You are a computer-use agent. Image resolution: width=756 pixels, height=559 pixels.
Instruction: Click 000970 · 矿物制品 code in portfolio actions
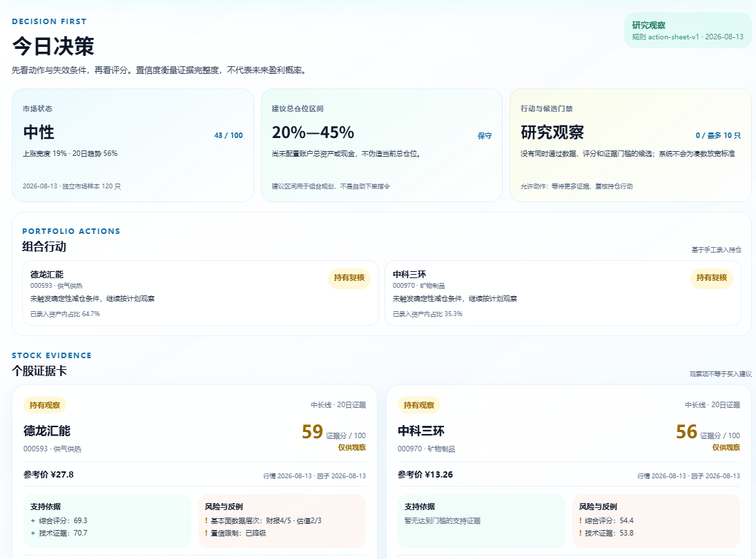419,286
